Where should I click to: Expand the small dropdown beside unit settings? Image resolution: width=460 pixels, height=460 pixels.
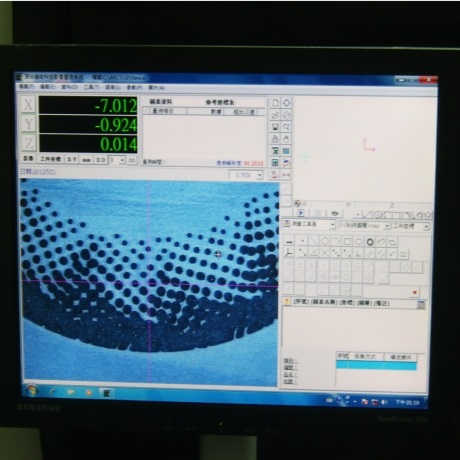(118, 160)
